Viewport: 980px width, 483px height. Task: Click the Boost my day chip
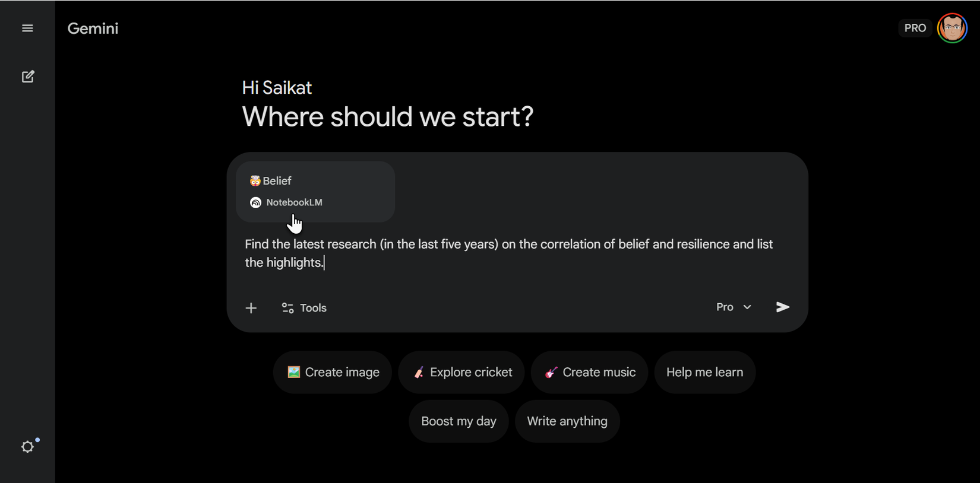pyautogui.click(x=459, y=421)
